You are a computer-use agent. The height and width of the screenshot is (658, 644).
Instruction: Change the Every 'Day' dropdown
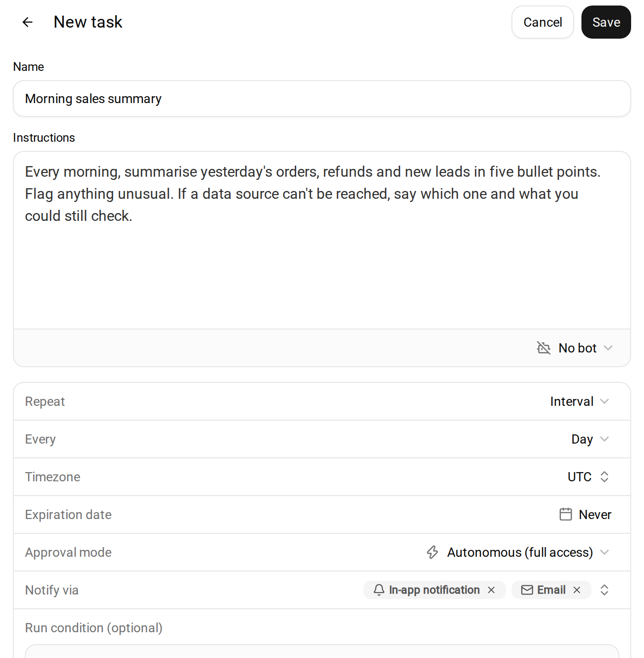point(590,439)
